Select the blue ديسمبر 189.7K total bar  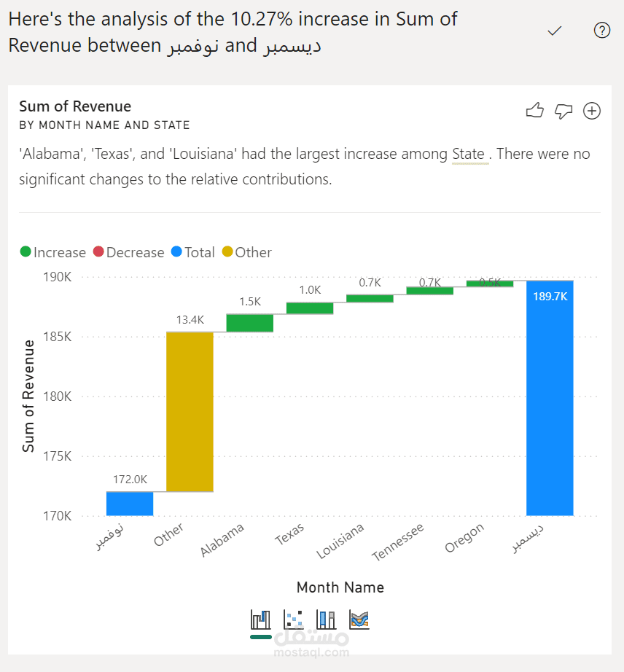coord(550,398)
